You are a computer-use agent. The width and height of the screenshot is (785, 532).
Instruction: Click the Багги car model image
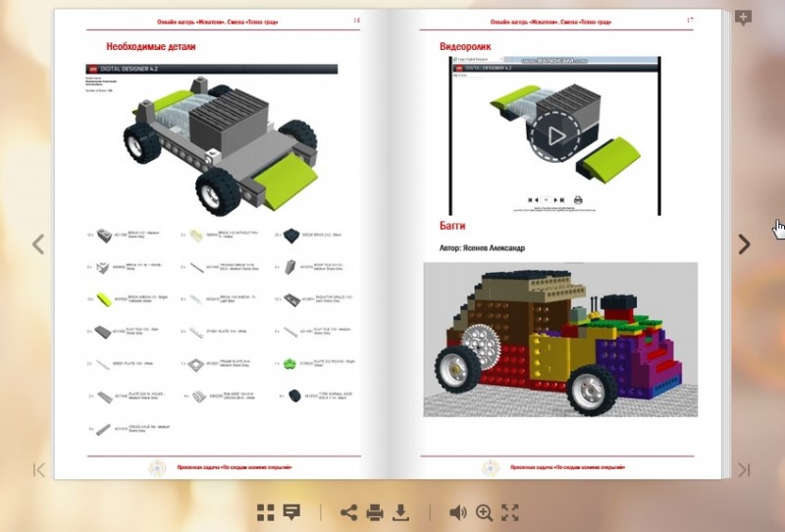[560, 339]
